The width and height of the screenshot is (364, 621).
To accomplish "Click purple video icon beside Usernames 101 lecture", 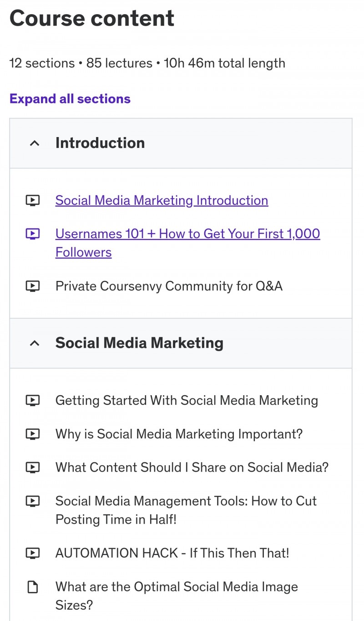I will pos(33,234).
